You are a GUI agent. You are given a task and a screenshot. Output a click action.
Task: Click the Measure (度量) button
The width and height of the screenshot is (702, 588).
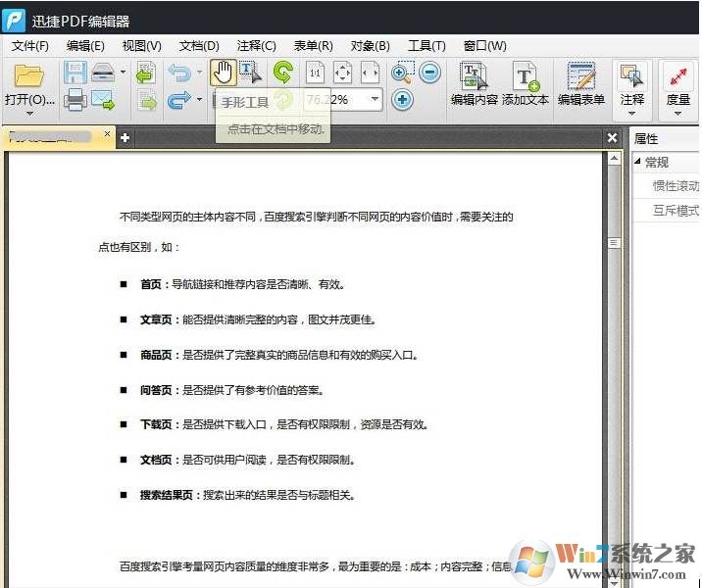(678, 83)
